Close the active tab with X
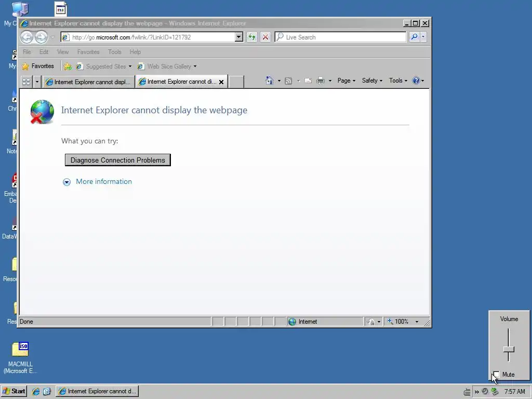Viewport: 532px width, 399px height. [221, 82]
